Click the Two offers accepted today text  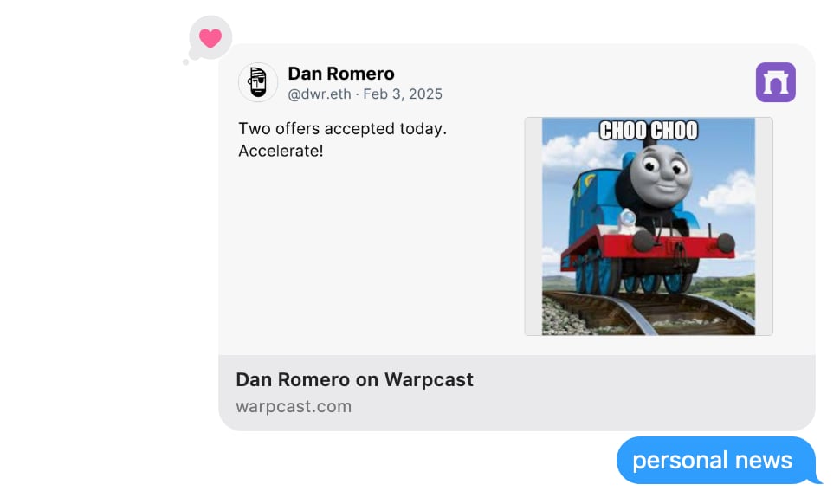pyautogui.click(x=342, y=128)
